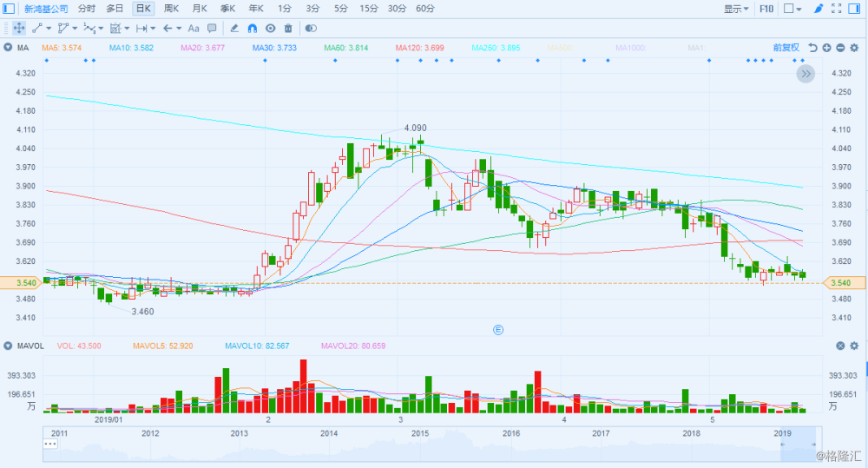The width and height of the screenshot is (868, 468).
Task: Click the circled E event marker
Action: (498, 330)
